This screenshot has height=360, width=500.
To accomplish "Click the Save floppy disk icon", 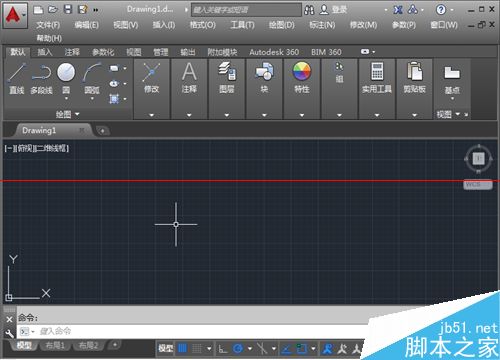I will [x=68, y=9].
